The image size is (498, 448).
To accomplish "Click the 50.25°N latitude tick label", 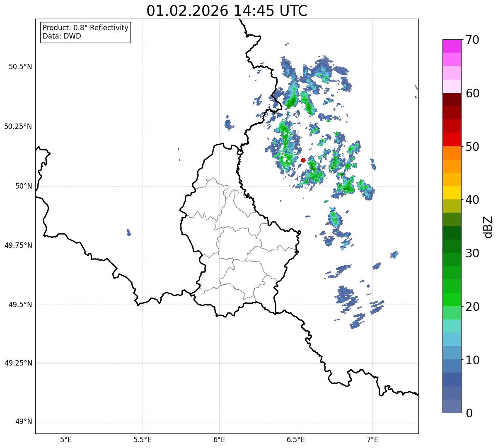I will [18, 126].
